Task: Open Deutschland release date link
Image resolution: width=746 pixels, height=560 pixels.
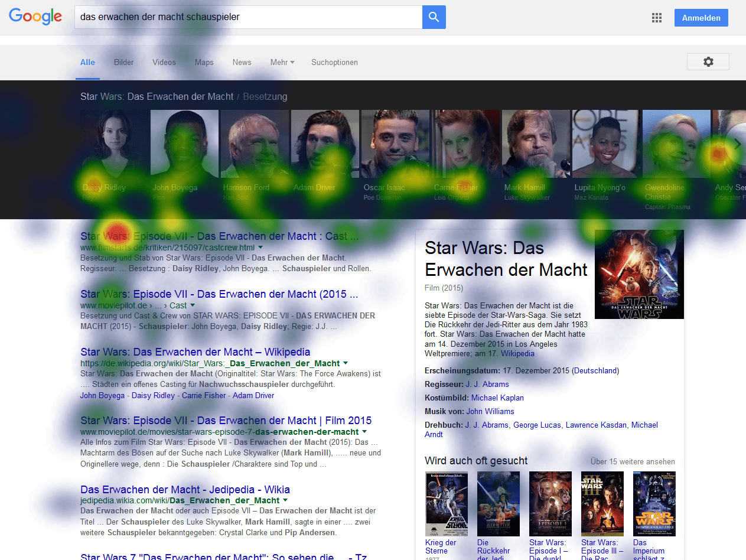Action: tap(595, 370)
